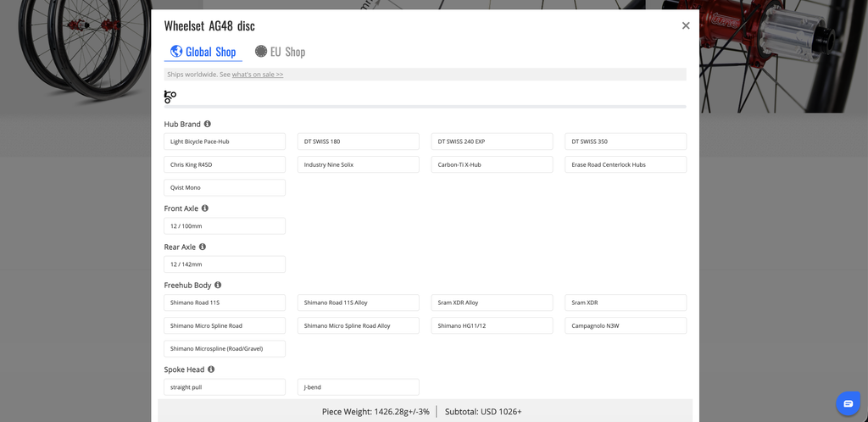868x422 pixels.
Task: Choose Shimano HG11/12 freehub
Action: [492, 325]
